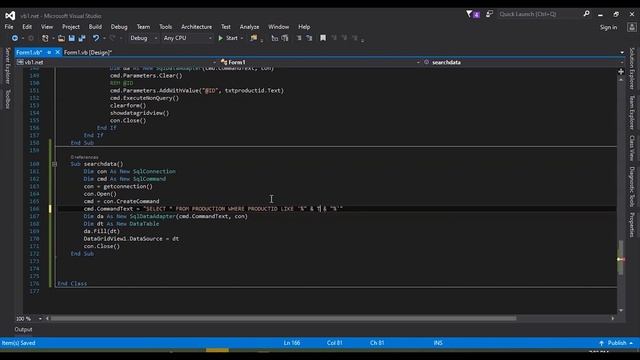Click the Undo arrow icon
Image resolution: width=640 pixels, height=360 pixels.
pyautogui.click(x=96, y=38)
